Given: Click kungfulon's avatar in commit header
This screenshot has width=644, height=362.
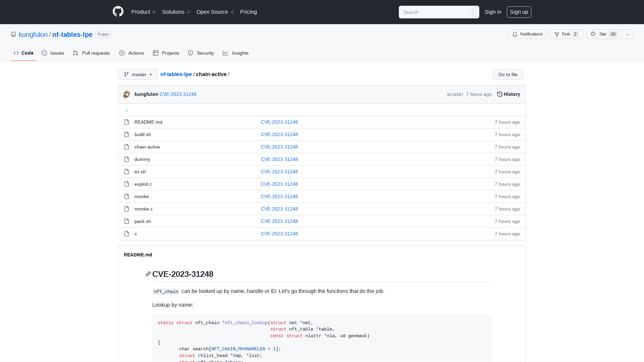Looking at the screenshot, I should [x=127, y=95].
